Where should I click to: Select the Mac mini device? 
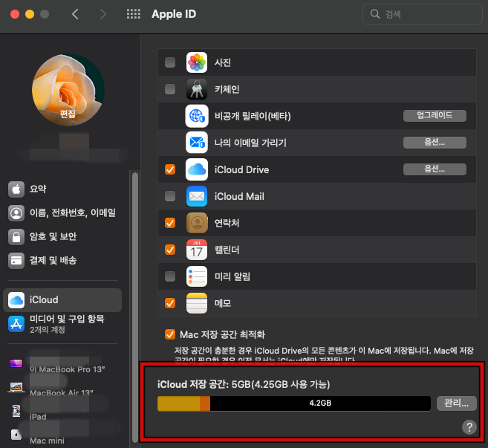tap(62, 435)
